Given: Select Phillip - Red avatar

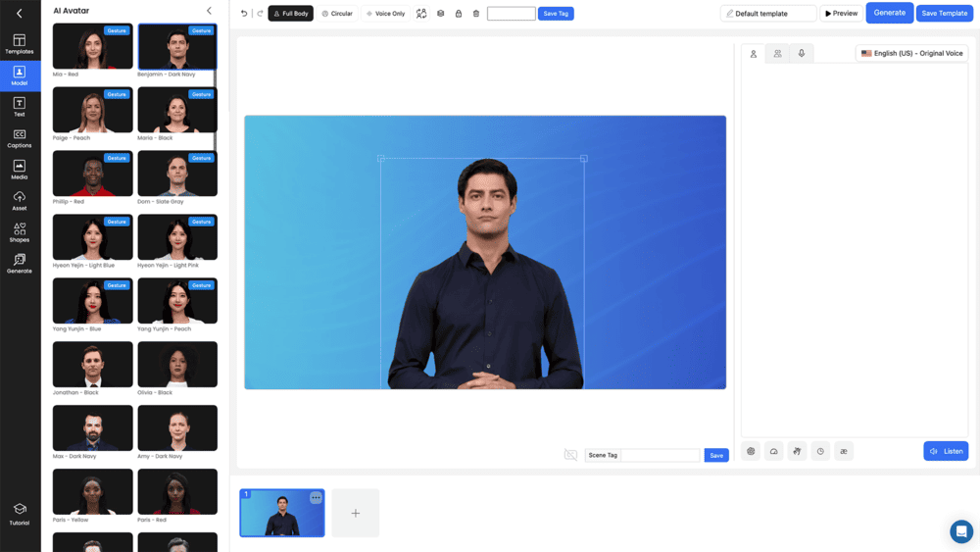Looking at the screenshot, I should [x=92, y=174].
